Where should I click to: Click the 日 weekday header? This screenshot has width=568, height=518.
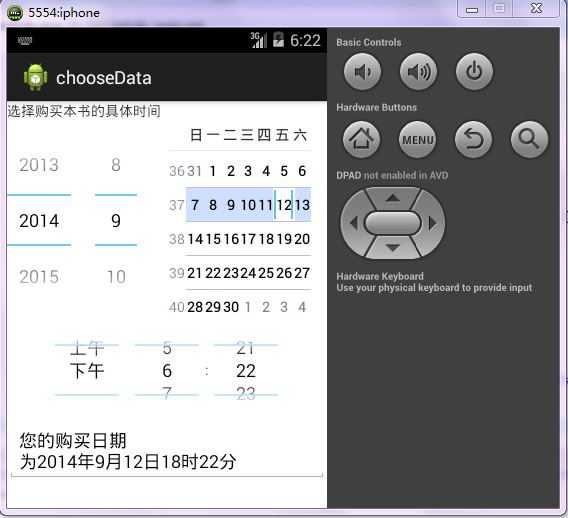196,135
